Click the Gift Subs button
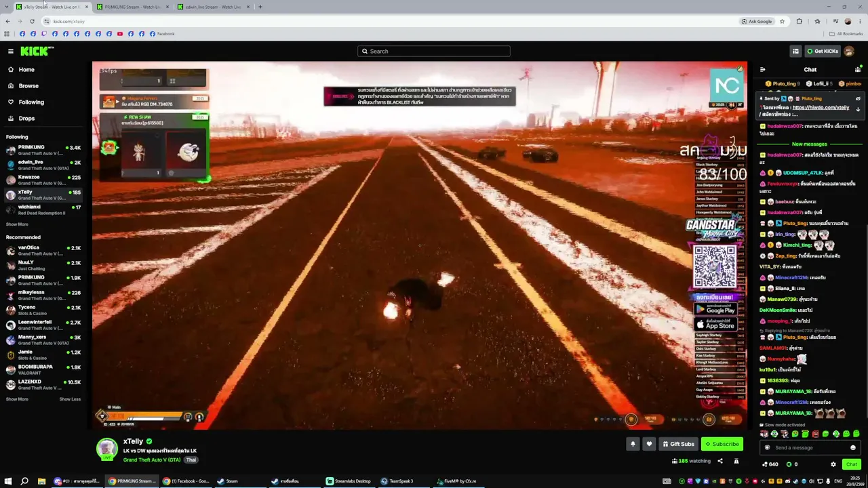This screenshot has height=488, width=868. click(678, 444)
